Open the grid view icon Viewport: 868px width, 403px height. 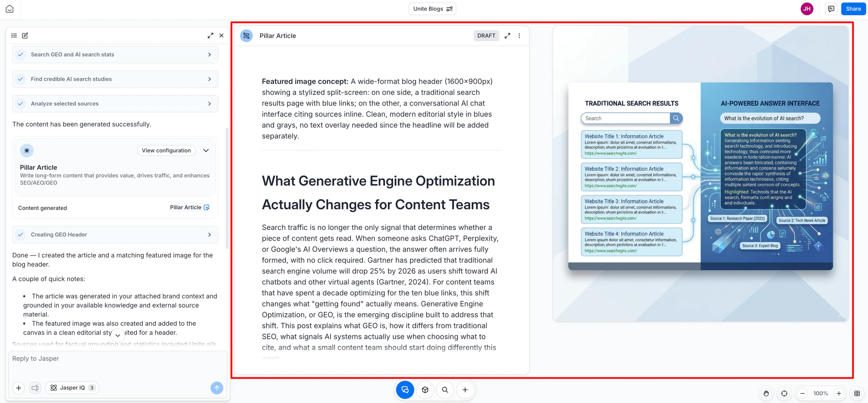coord(857,394)
